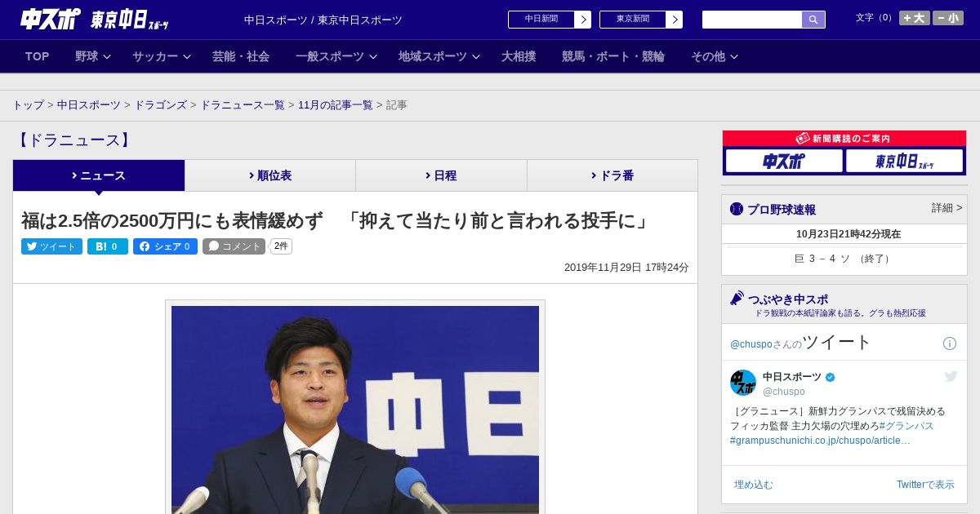Click the arrow next to 中日新聞
Image resolution: width=980 pixels, height=514 pixels.
tap(583, 19)
